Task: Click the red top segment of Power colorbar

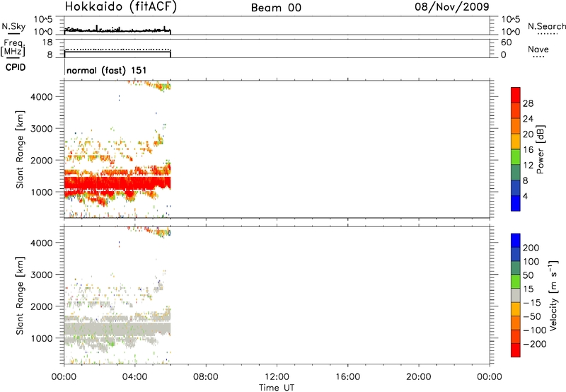Action: (516, 95)
